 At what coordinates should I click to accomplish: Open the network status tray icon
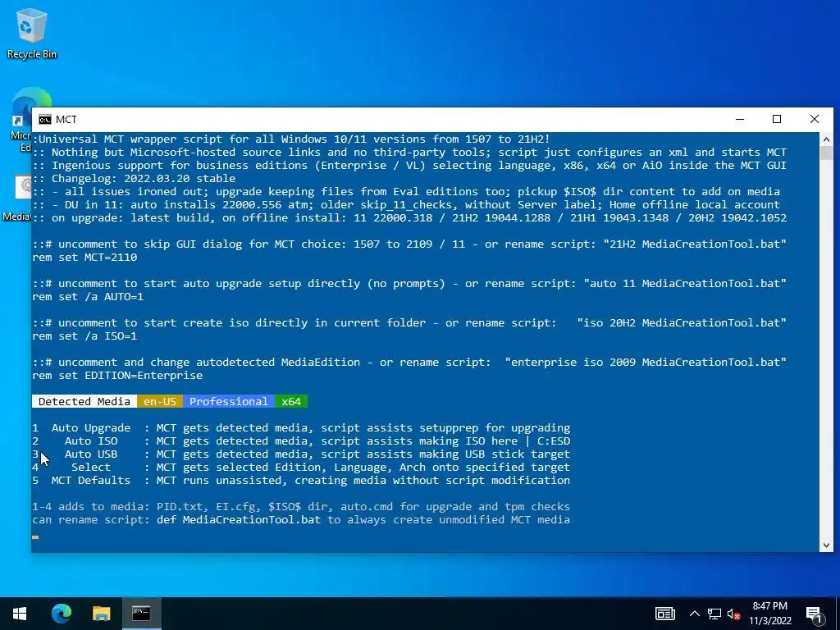point(714,614)
